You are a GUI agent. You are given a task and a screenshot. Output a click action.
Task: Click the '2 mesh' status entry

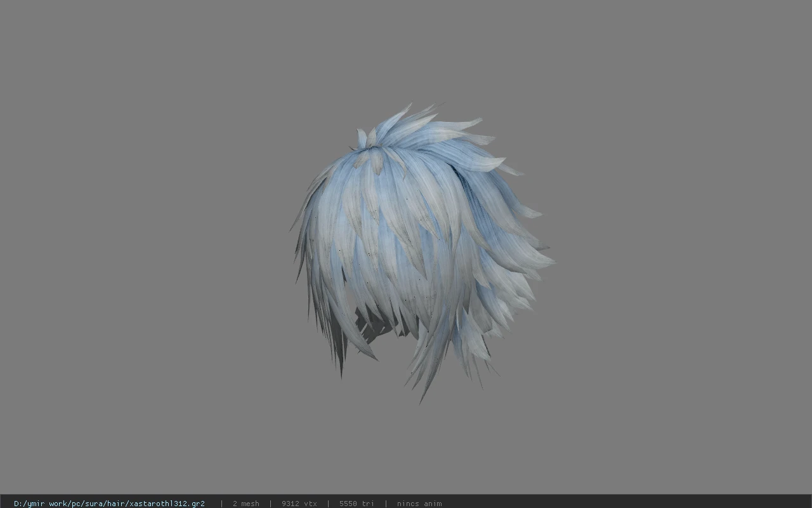[x=246, y=504]
